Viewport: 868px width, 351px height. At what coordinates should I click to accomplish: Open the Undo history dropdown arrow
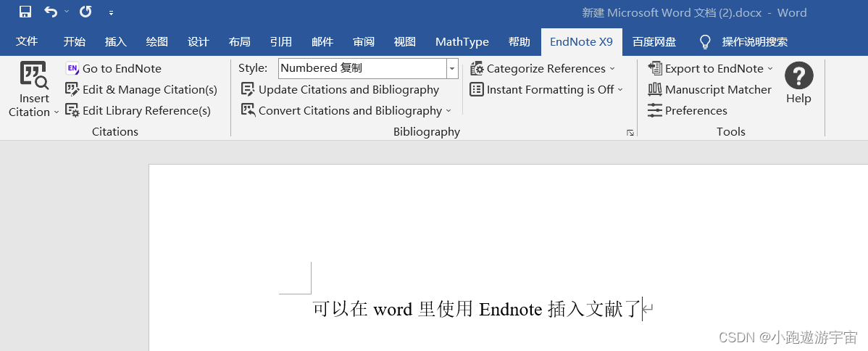click(67, 12)
